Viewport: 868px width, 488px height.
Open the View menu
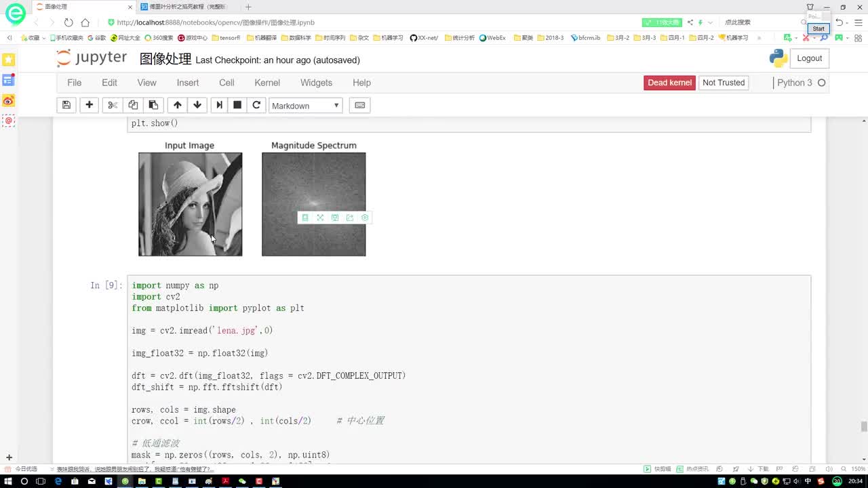pos(146,83)
